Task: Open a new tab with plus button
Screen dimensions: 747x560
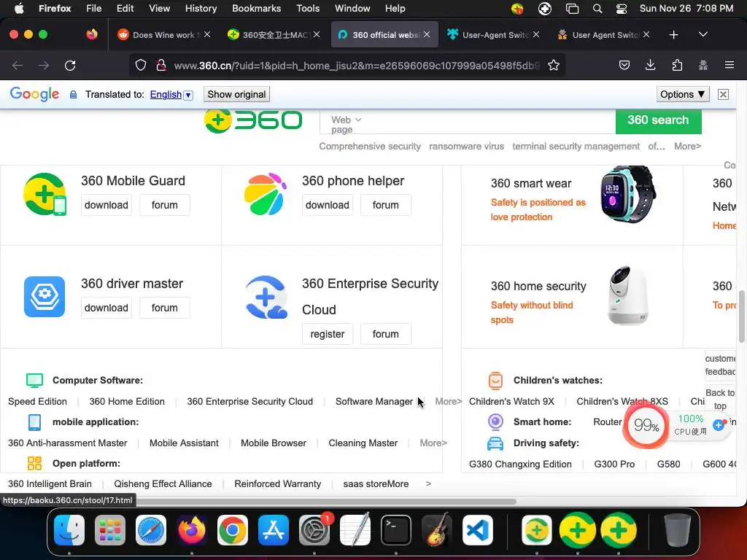Action: (673, 35)
